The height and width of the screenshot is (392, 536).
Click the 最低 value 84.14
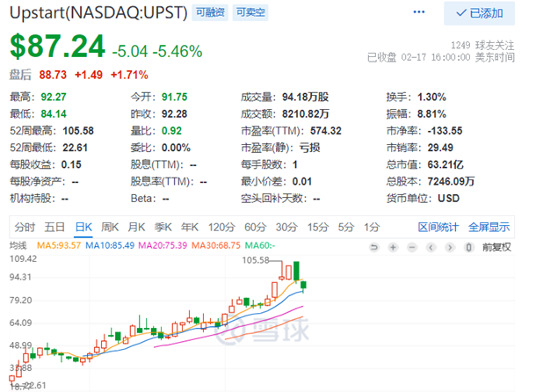(x=54, y=113)
